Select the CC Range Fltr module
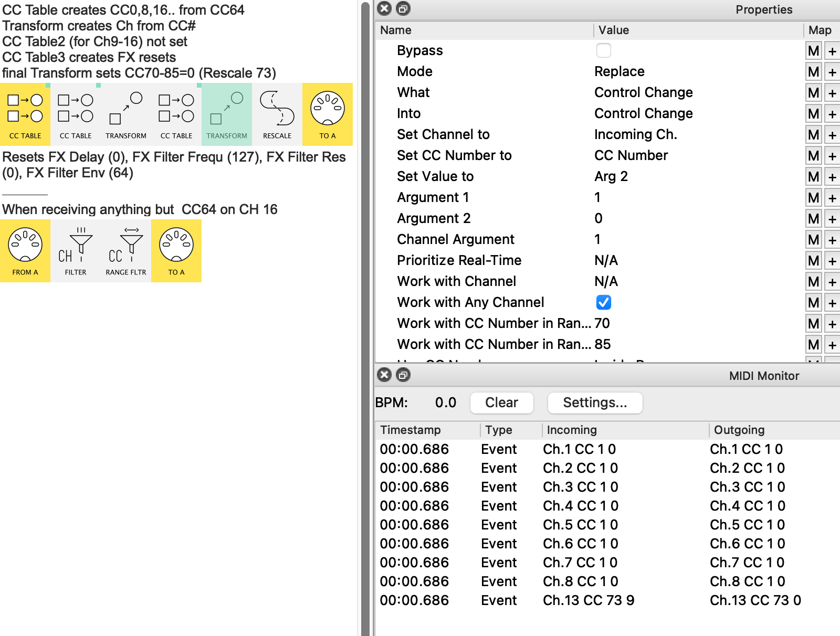This screenshot has width=840, height=636. pyautogui.click(x=126, y=251)
